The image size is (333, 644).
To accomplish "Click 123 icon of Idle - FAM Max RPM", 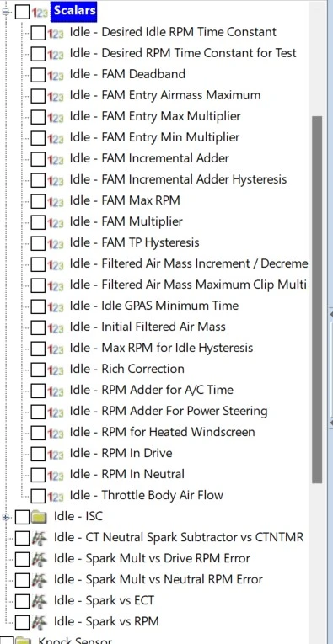I will tap(56, 201).
